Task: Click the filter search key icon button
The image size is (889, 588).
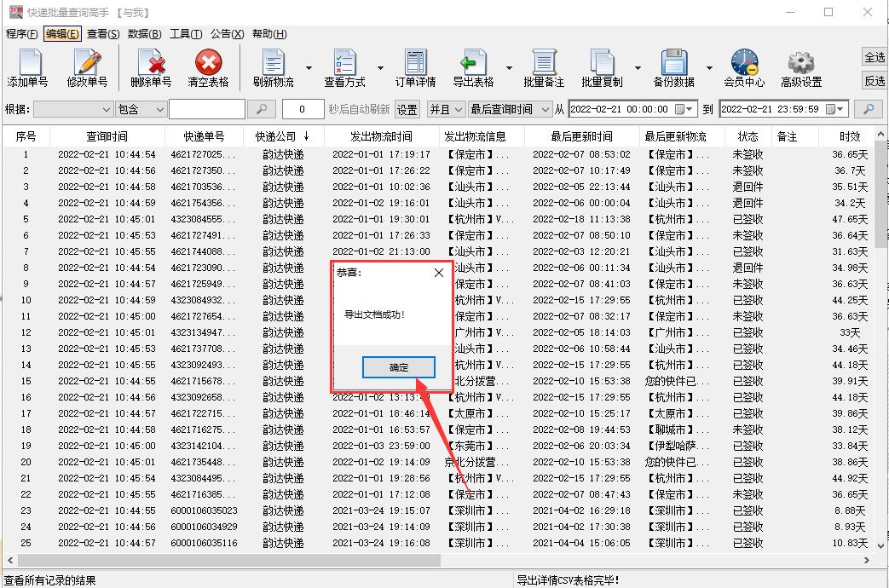Action: tap(262, 109)
